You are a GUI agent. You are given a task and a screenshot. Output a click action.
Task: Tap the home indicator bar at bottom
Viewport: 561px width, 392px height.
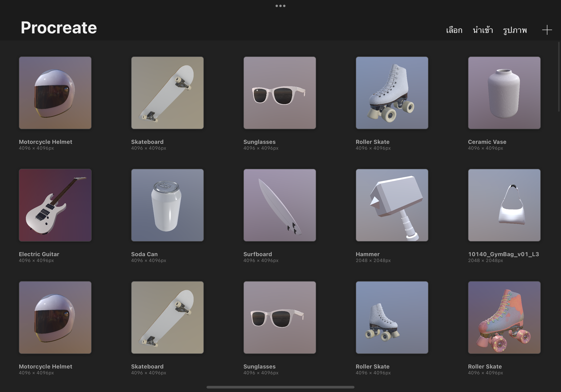280,387
